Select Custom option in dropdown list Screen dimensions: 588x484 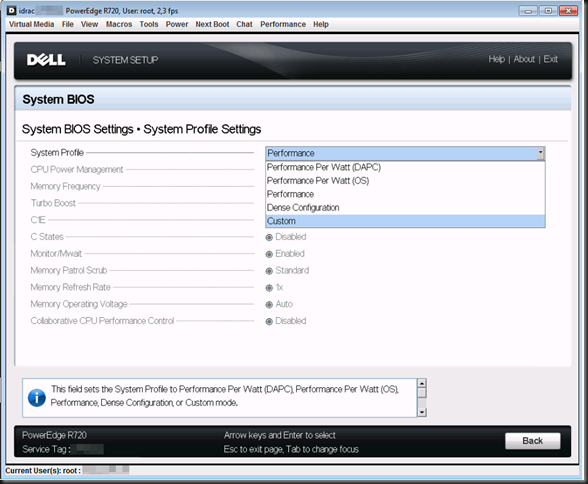point(405,221)
